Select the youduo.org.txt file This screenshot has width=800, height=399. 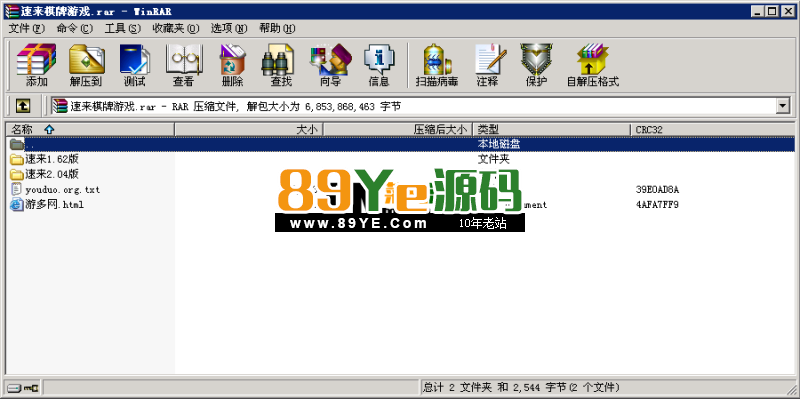coord(62,190)
